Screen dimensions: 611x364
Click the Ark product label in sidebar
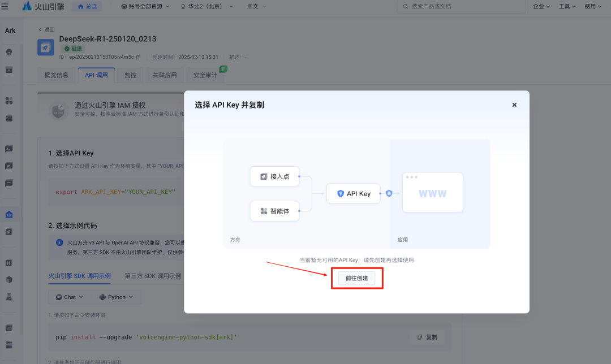pos(10,31)
